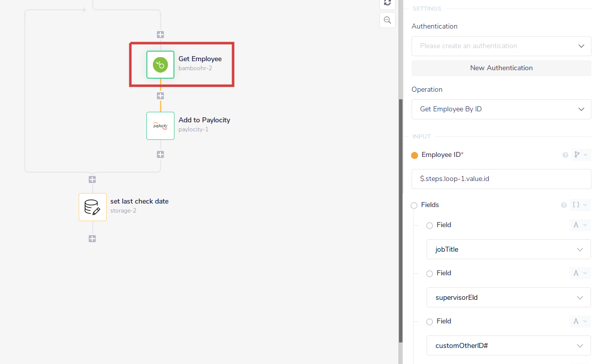The height and width of the screenshot is (364, 598).
Task: Add step between Get Employee and Paylocity
Action: pyautogui.click(x=160, y=95)
